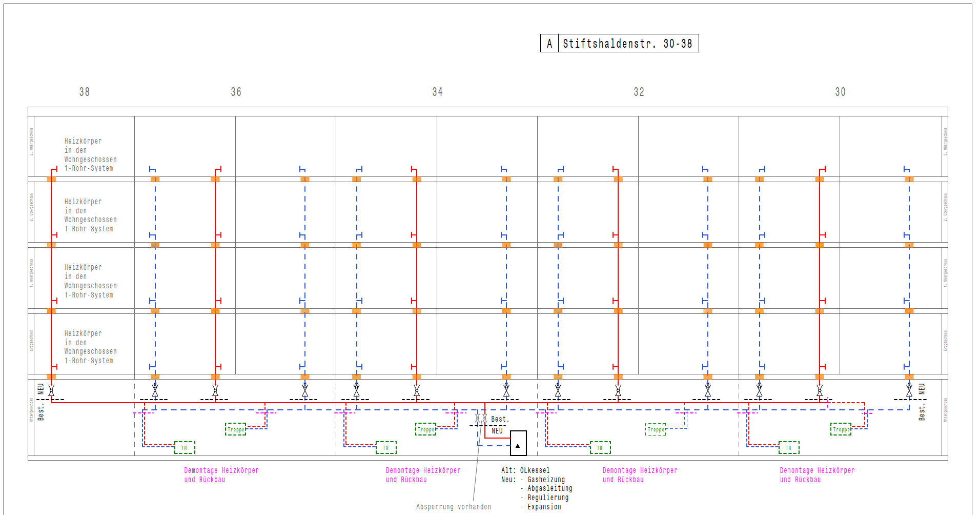Click the Regulierung list entry

coord(547,498)
